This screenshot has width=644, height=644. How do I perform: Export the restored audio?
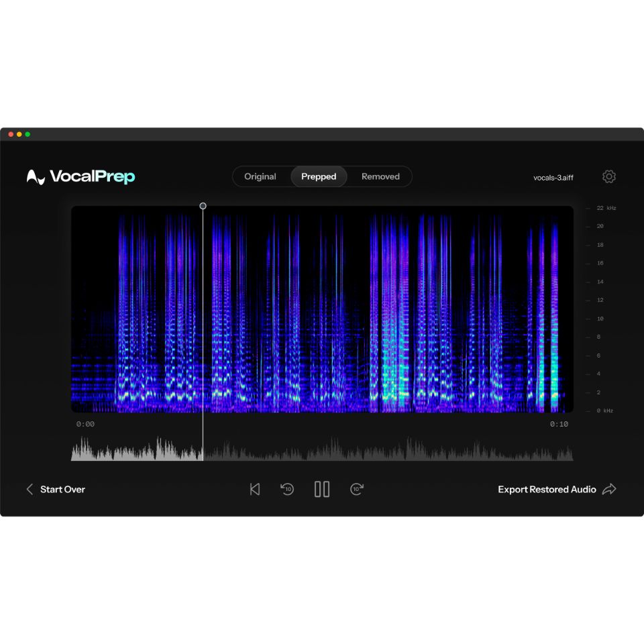click(547, 489)
